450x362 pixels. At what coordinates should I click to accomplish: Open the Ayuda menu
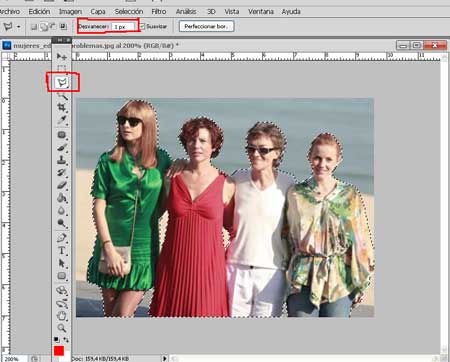click(x=291, y=12)
